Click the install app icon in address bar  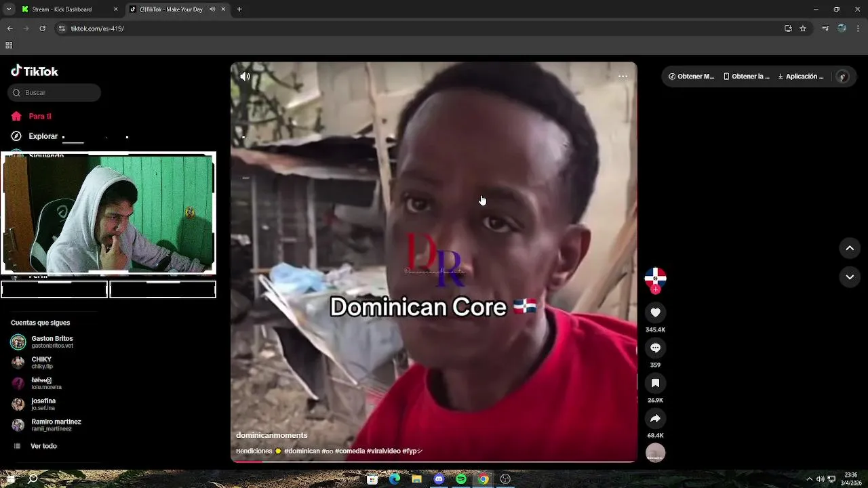tap(788, 28)
